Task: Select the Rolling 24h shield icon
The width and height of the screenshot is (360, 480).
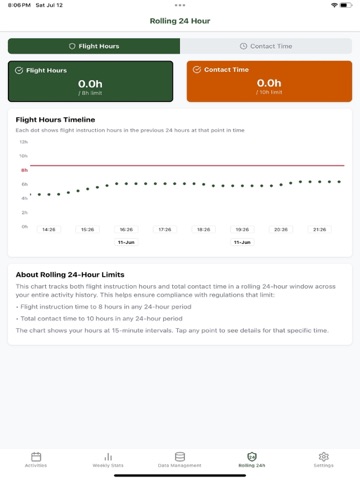Action: (252, 456)
